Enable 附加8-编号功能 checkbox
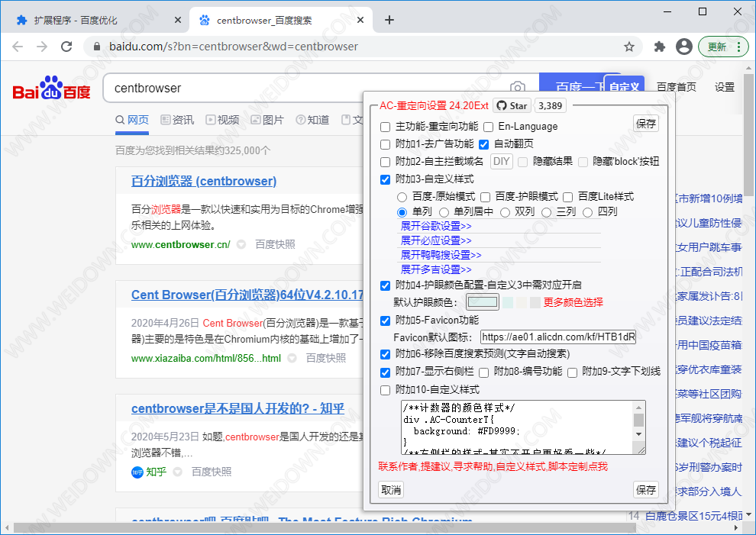Viewport: 756px width, 535px height. (483, 372)
